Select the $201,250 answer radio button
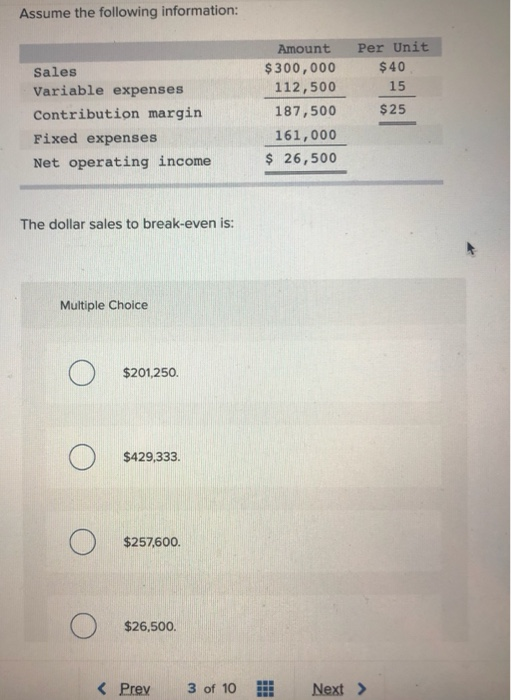Screen dimensions: 511x700 [x=82, y=373]
